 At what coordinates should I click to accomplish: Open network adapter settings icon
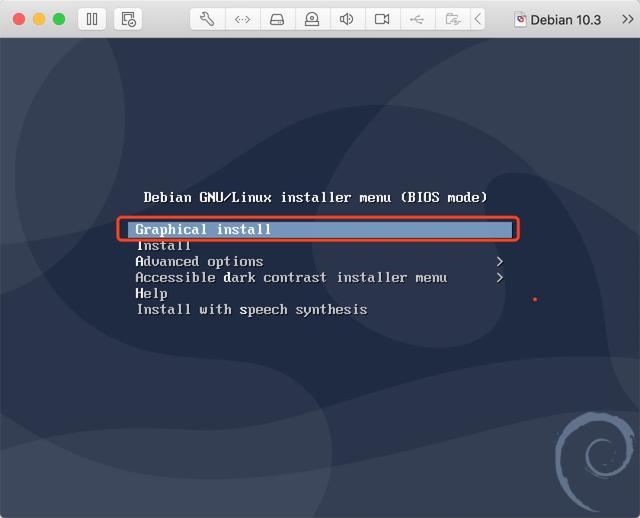tap(242, 19)
